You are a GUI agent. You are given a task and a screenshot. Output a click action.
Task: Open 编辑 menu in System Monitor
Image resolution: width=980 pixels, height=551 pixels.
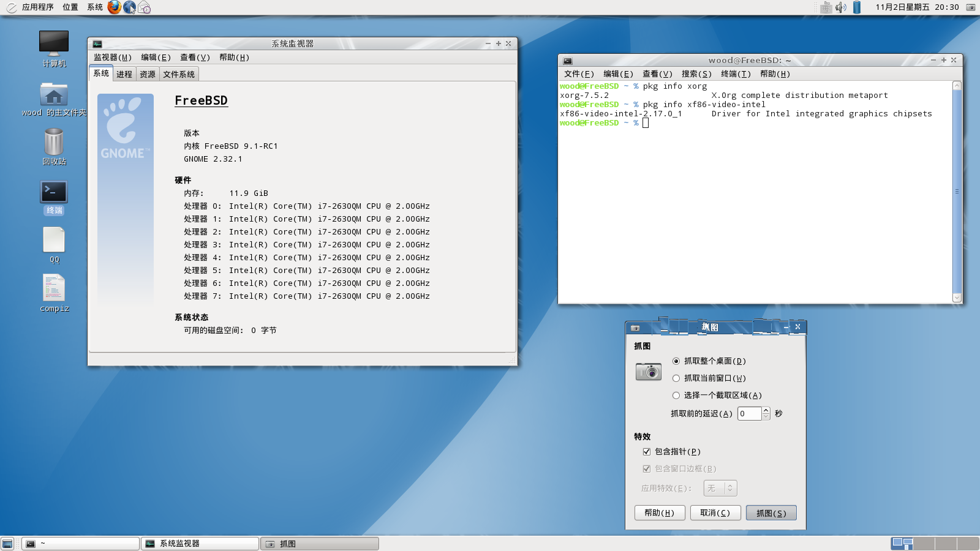click(156, 58)
